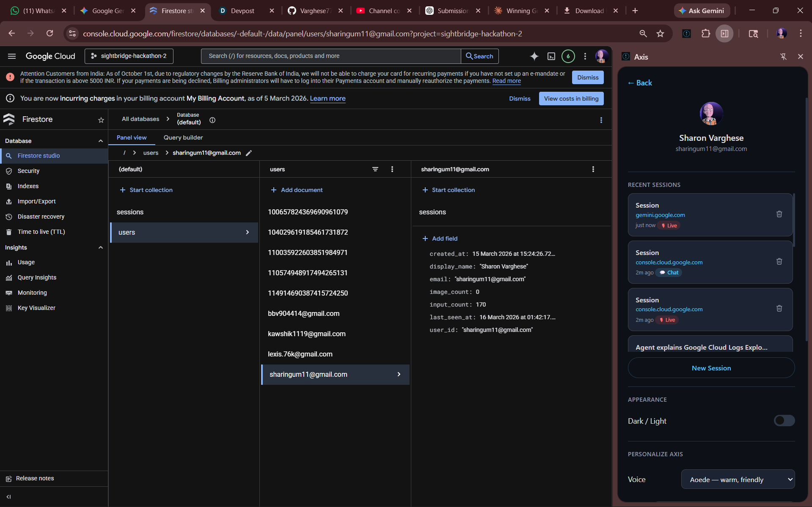812x507 pixels.
Task: Dismiss the India customers attention banner
Action: [x=588, y=77]
